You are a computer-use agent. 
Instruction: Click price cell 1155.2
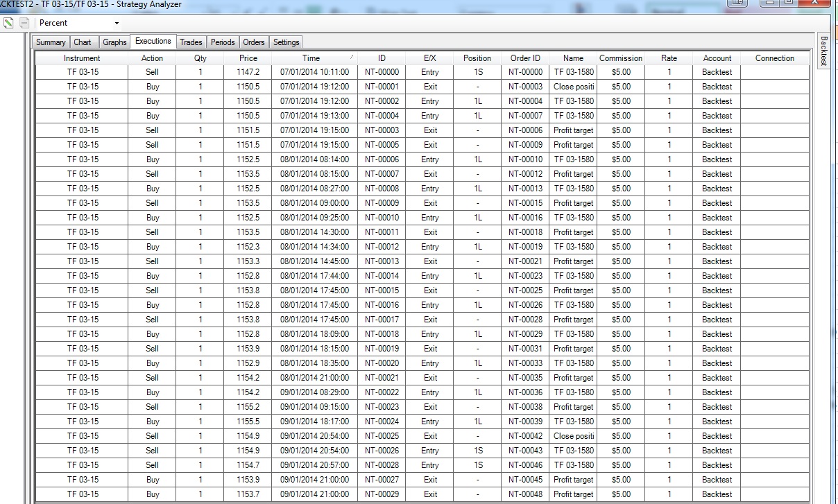click(x=248, y=407)
